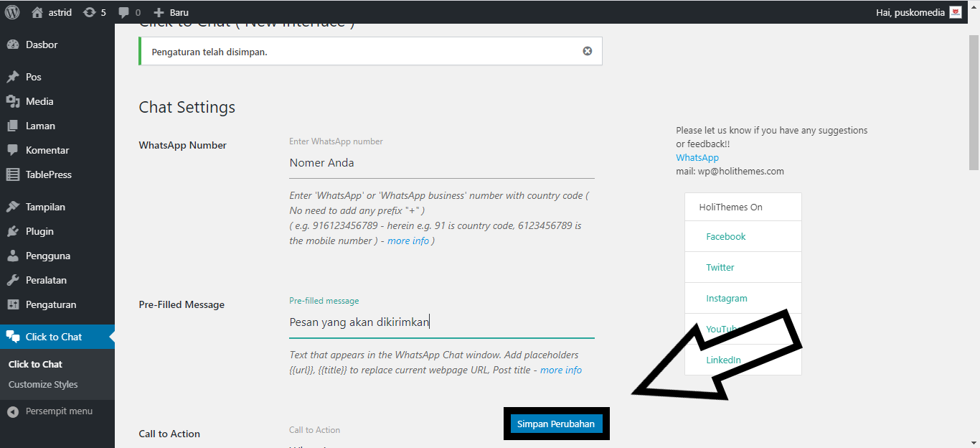980x448 pixels.
Task: Open the Facebook link in HoliThemes panel
Action: click(725, 235)
